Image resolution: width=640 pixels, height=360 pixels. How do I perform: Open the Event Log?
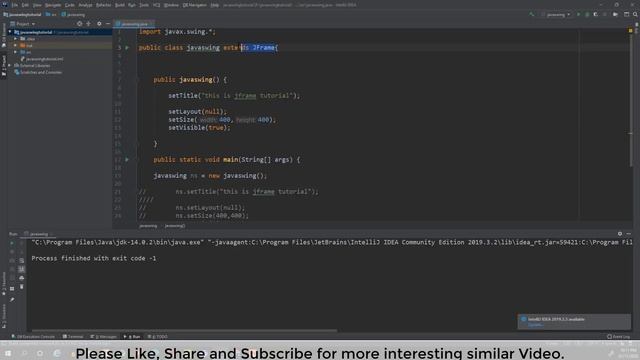tap(619, 337)
